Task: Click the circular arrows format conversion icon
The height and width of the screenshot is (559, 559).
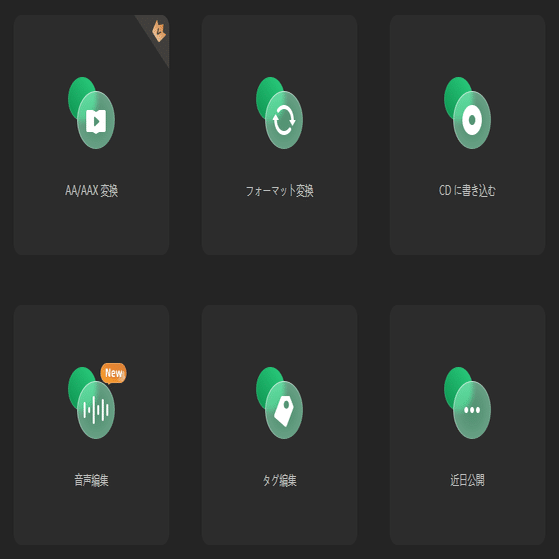Action: [x=280, y=113]
